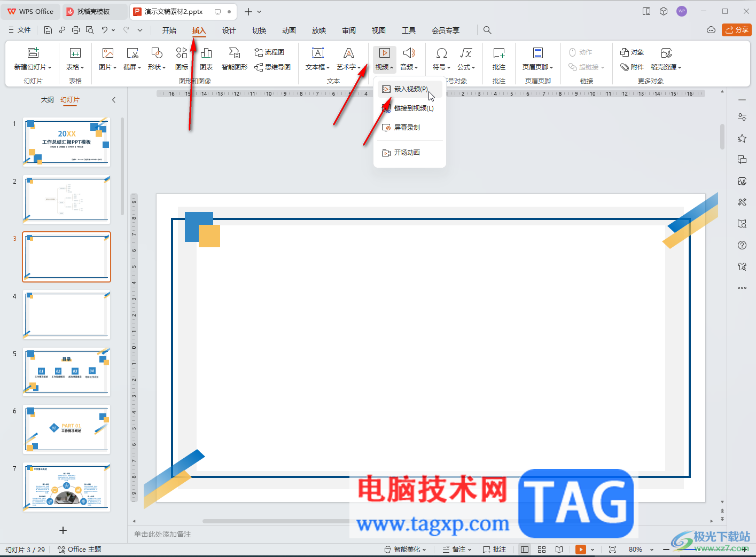The height and width of the screenshot is (557, 756).
Task: Click the 视频 video icon
Action: pos(384,53)
